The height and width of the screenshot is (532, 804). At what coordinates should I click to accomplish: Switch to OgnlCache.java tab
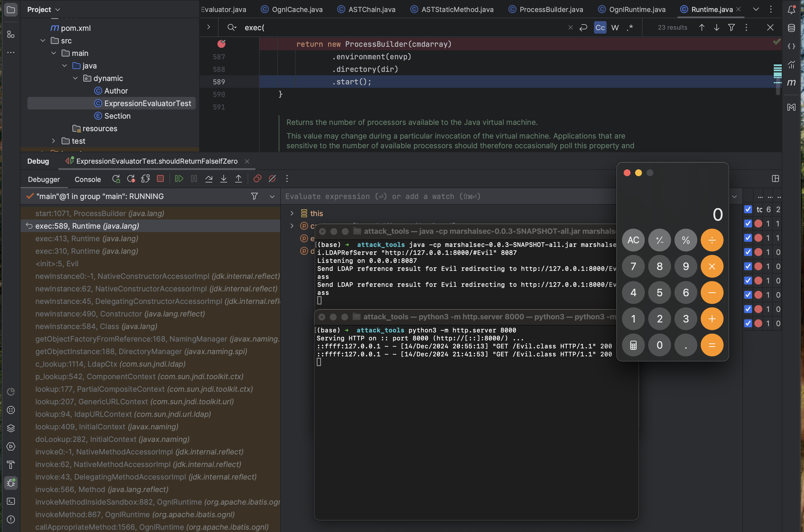click(x=292, y=9)
